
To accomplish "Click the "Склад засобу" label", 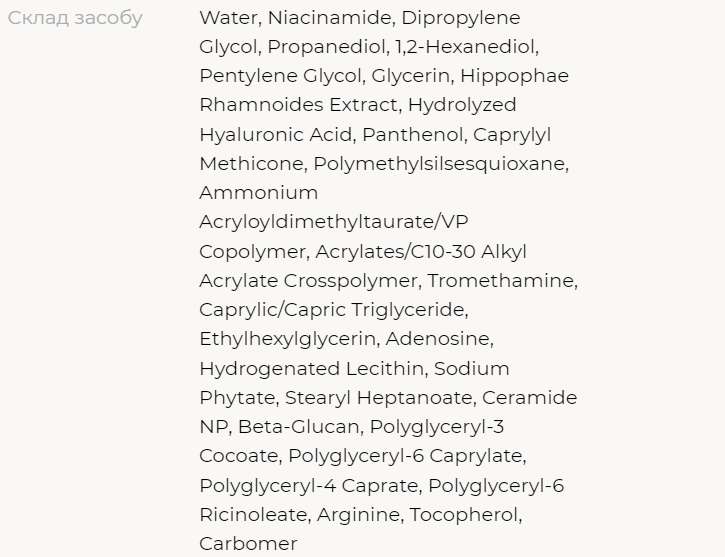I will (x=75, y=18).
